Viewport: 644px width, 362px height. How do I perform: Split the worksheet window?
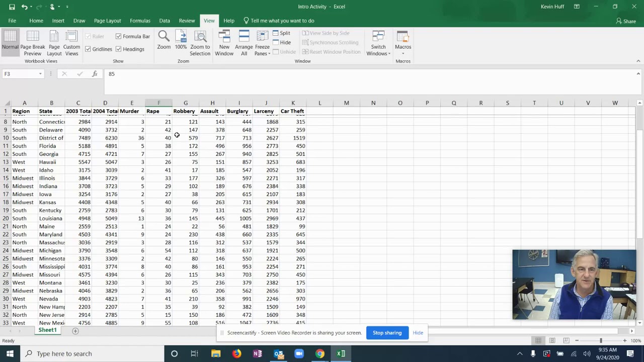click(x=281, y=33)
